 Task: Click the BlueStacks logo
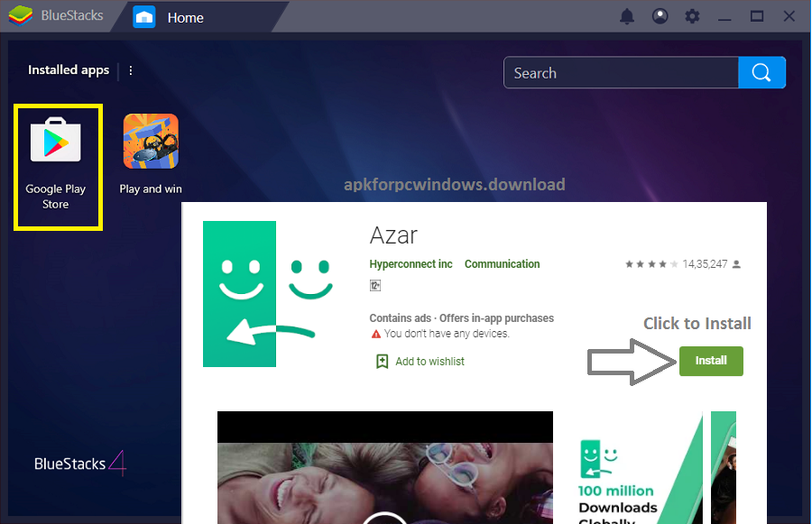[x=20, y=14]
